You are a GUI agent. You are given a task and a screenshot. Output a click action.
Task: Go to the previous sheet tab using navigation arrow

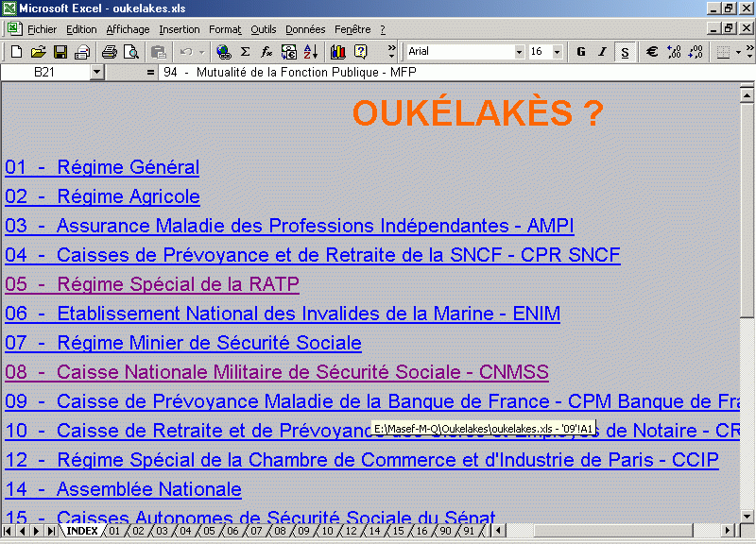22,531
